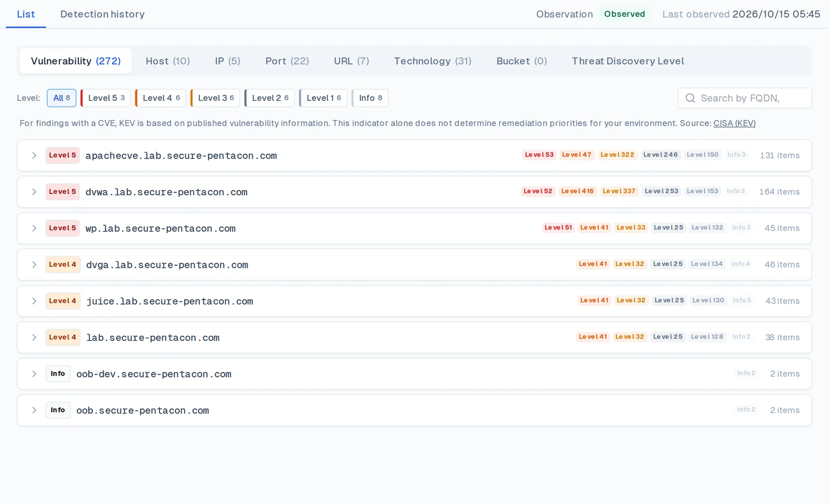829x504 pixels.
Task: Open the IP (5) tab
Action: [x=228, y=61]
